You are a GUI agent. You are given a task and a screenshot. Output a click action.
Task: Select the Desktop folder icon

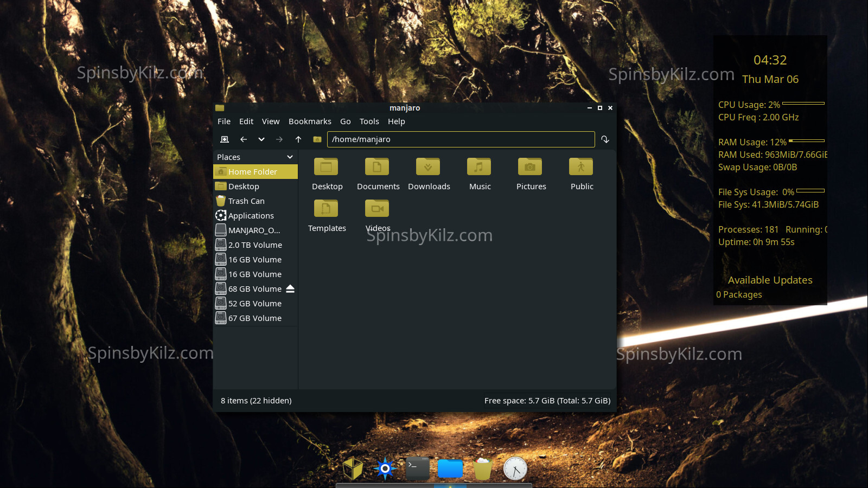[x=326, y=166]
